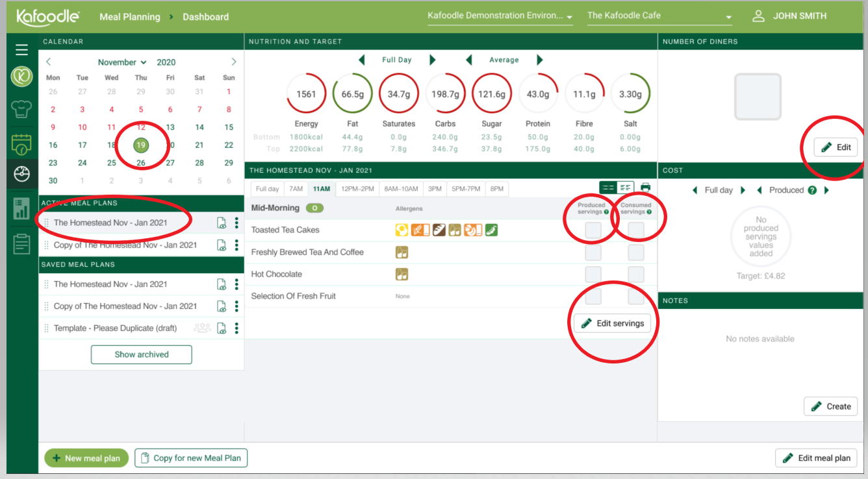Select the 8AM–10AM tab

pyautogui.click(x=402, y=189)
